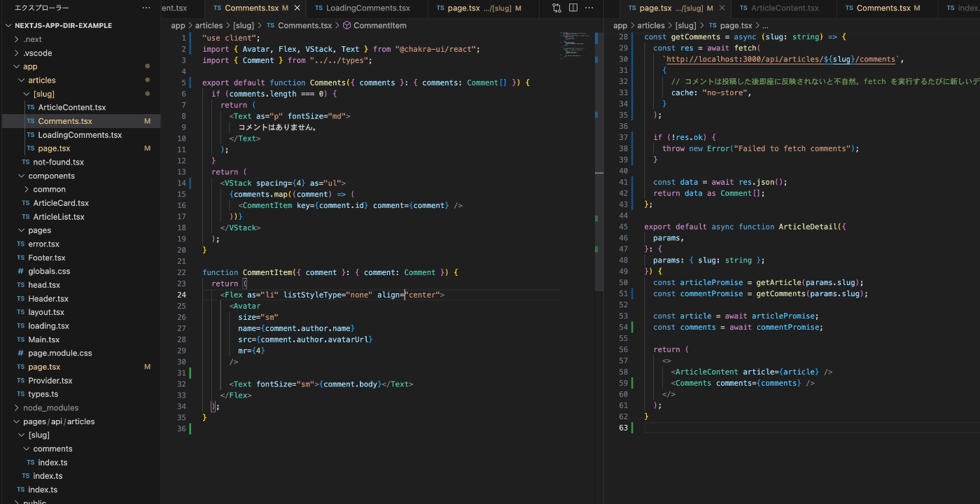The width and height of the screenshot is (980, 504).
Task: Open index.ts inside the comments folder
Action: coord(52,463)
